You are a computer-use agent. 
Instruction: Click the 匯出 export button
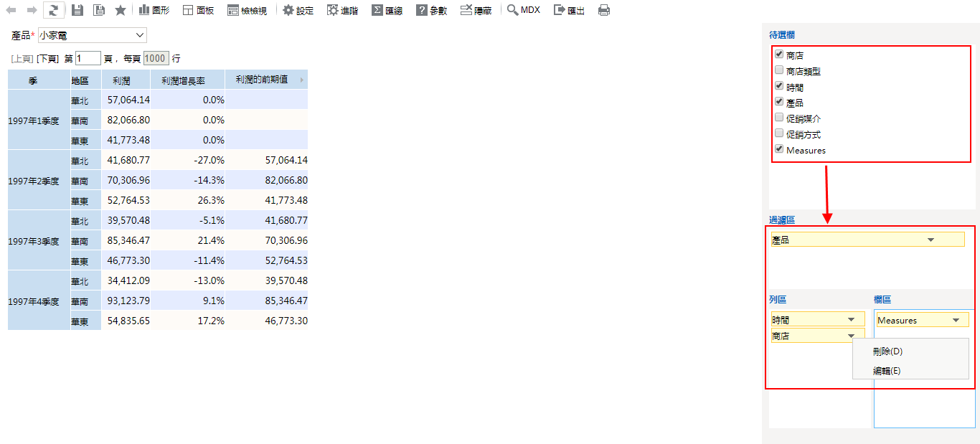pos(569,10)
